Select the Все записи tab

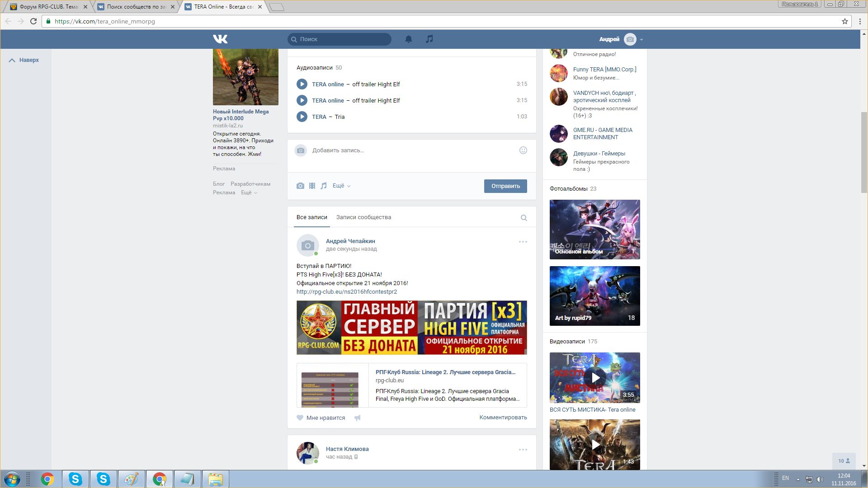(x=311, y=217)
